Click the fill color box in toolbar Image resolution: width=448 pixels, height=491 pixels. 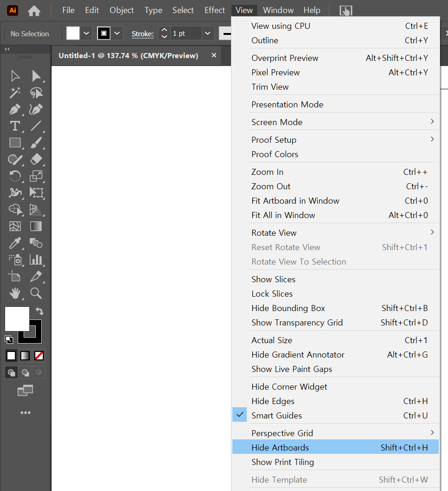17,319
